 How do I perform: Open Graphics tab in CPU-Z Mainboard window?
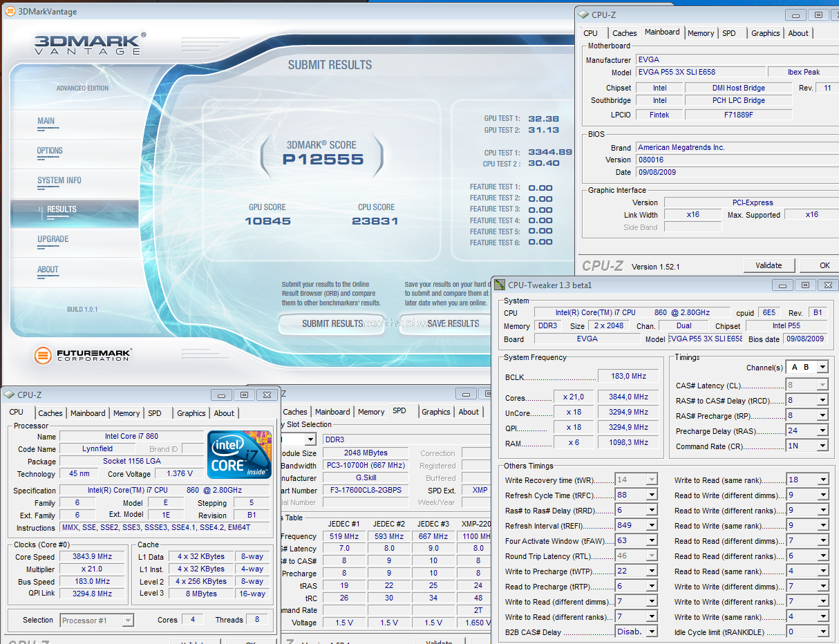pyautogui.click(x=766, y=33)
